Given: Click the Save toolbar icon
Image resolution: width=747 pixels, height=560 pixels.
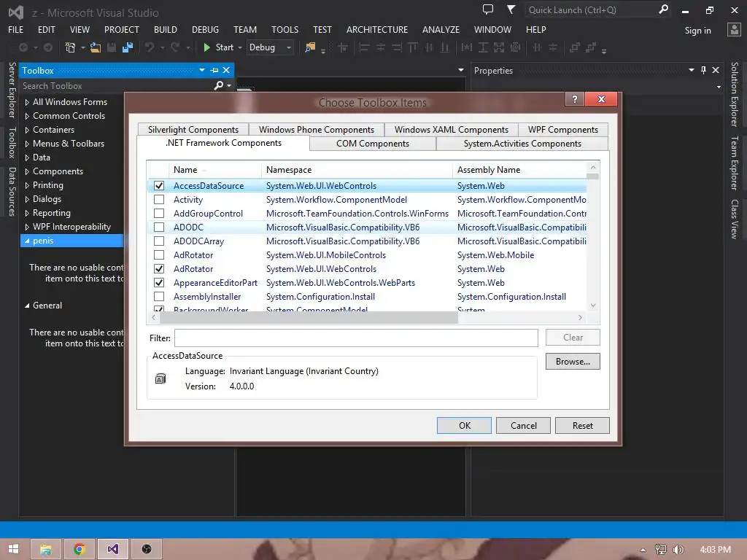Looking at the screenshot, I should (112, 47).
